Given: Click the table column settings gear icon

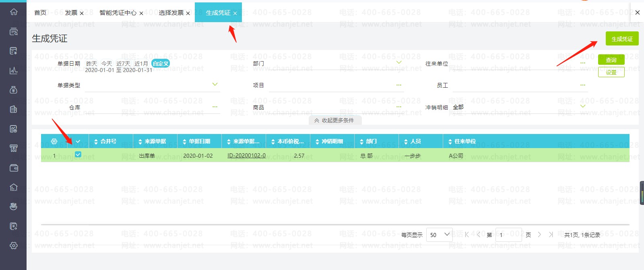Looking at the screenshot, I should tap(54, 141).
